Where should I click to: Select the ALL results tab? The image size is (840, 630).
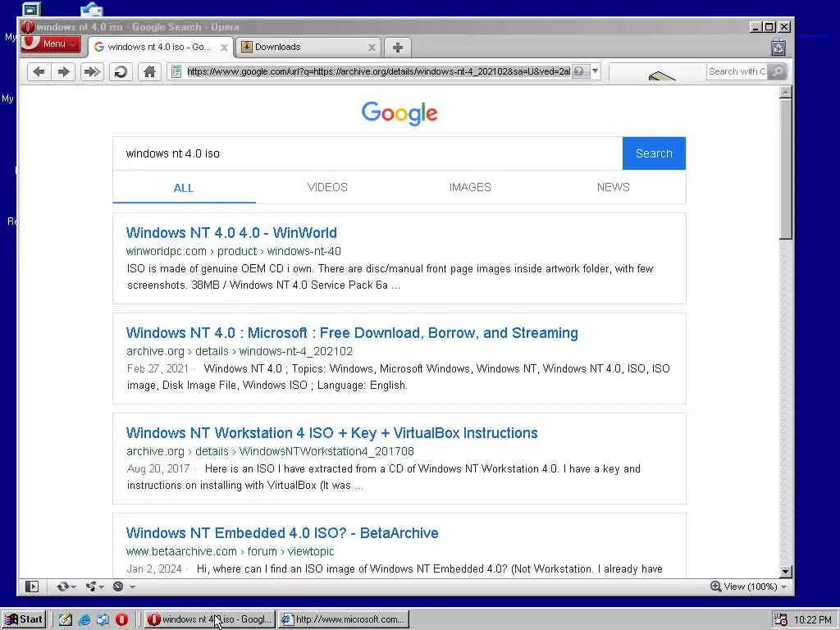pos(184,188)
